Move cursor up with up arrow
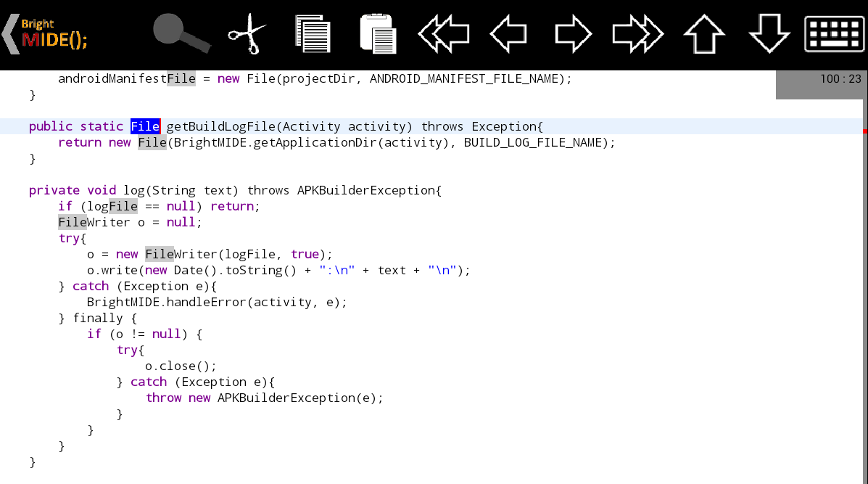The image size is (868, 484). 704,34
